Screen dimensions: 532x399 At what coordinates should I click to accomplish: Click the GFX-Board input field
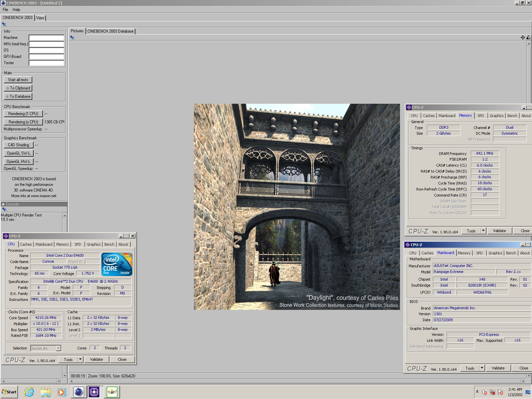[46, 57]
